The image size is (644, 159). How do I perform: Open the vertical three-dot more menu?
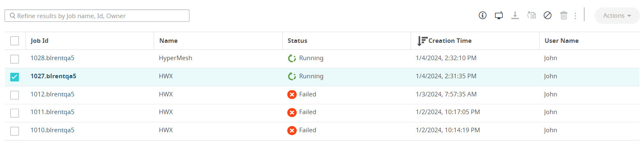tap(575, 16)
